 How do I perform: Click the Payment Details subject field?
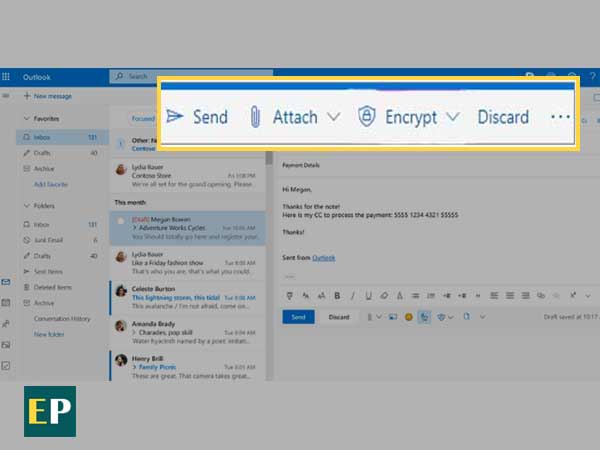438,165
